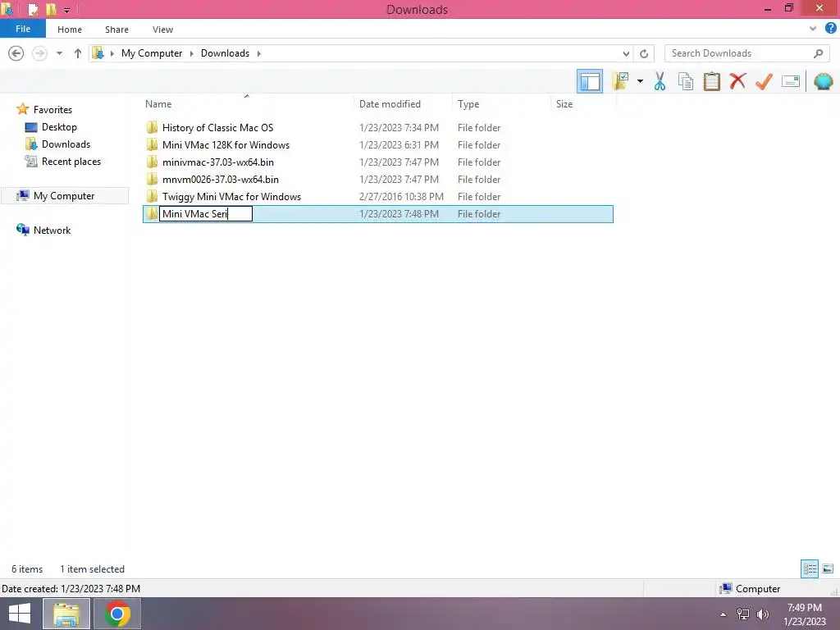
Task: Go up one folder level
Action: pyautogui.click(x=78, y=53)
